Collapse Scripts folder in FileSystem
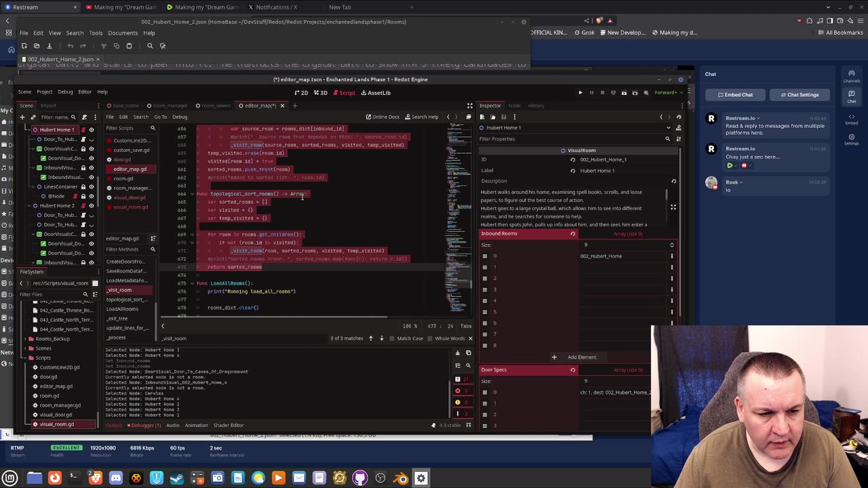 pos(24,358)
